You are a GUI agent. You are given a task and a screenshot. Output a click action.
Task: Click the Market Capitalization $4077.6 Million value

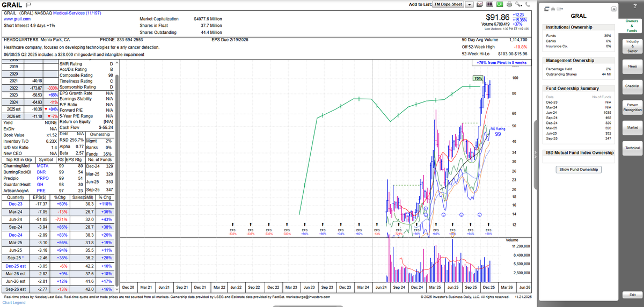pos(208,19)
